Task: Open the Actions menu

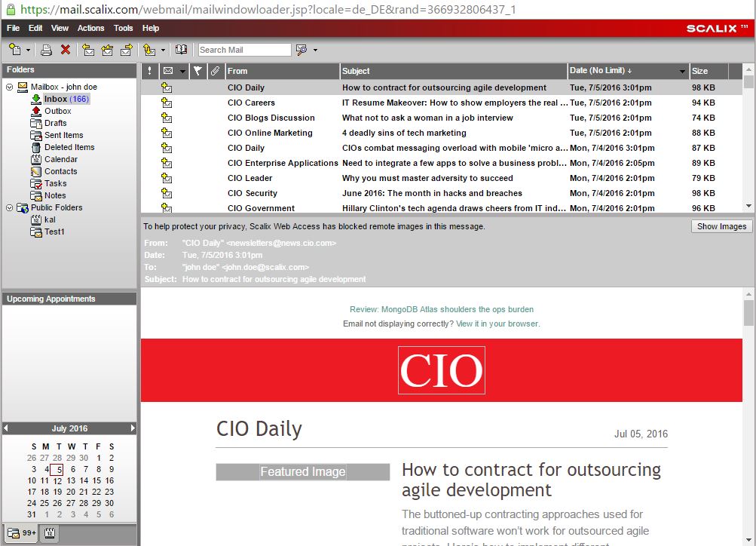Action: (90, 28)
